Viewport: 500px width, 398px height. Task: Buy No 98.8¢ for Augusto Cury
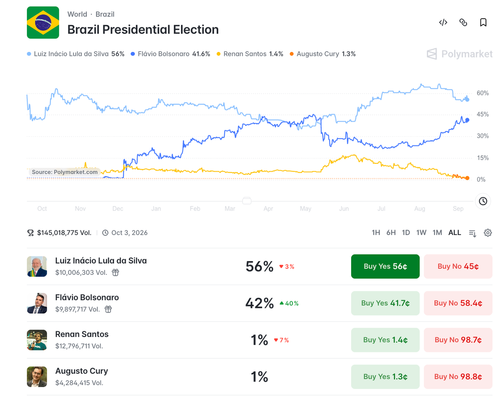coord(458,377)
